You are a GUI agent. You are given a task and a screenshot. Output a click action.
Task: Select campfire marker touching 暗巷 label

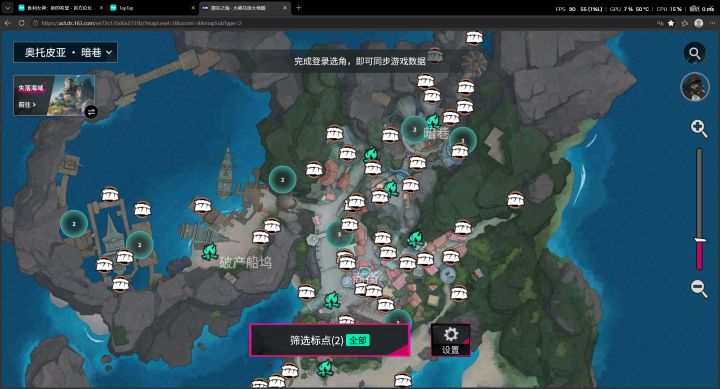(433, 122)
